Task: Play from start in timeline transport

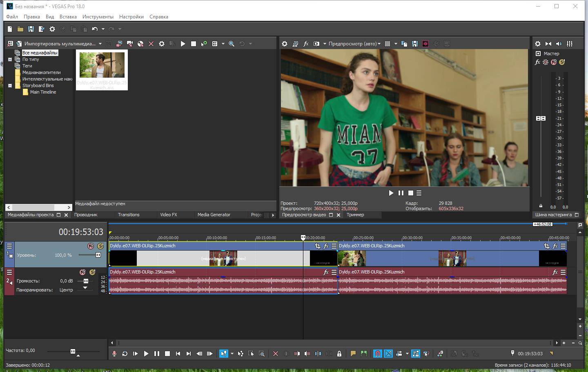Action: pos(135,354)
